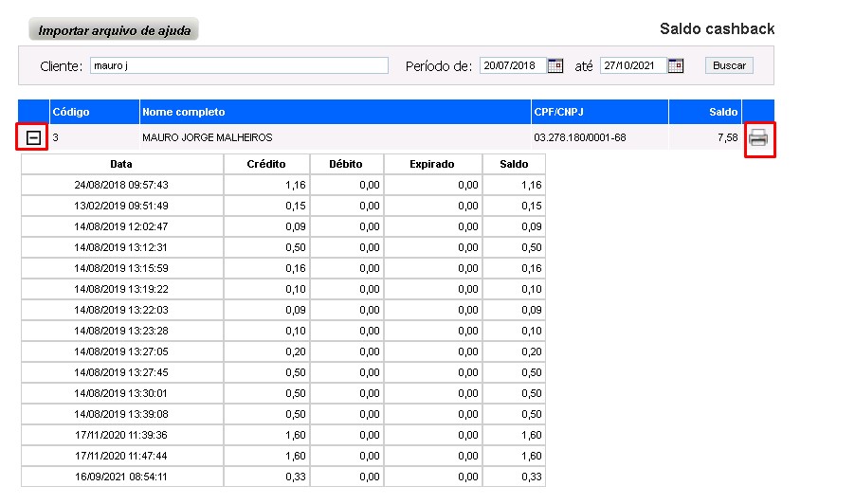Select the date 14/08/2019 13:39:08
The height and width of the screenshot is (504, 855).
121,414
